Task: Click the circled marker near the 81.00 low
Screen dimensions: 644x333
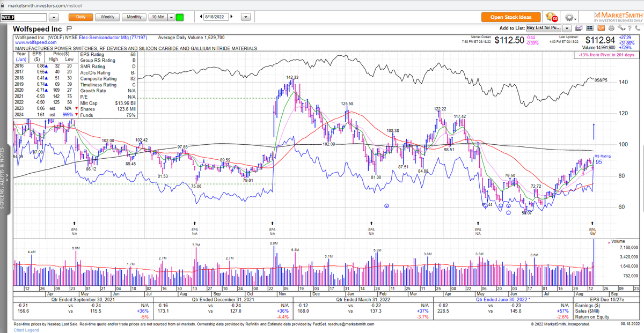Action: point(386,206)
